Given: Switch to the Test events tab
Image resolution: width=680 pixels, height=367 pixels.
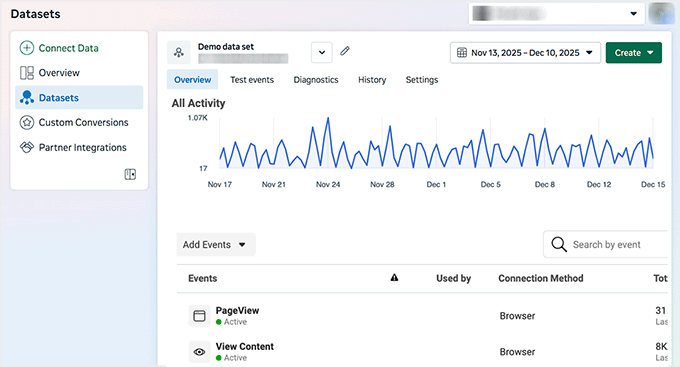Looking at the screenshot, I should tap(252, 79).
